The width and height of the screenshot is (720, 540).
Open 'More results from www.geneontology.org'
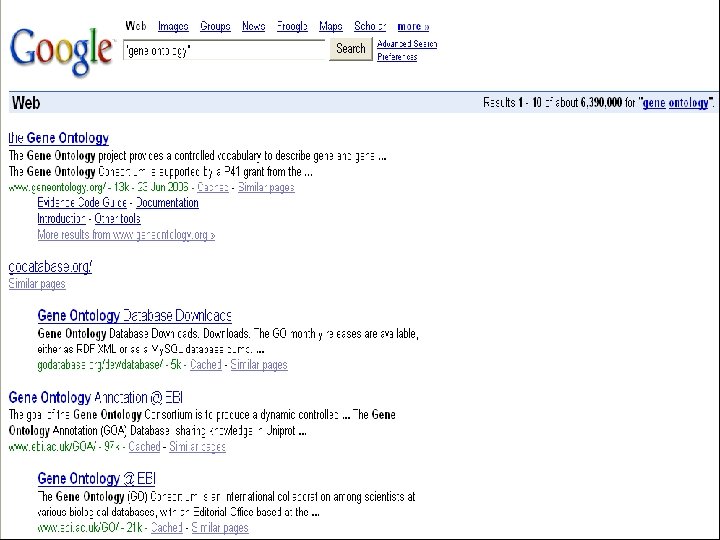coord(126,235)
